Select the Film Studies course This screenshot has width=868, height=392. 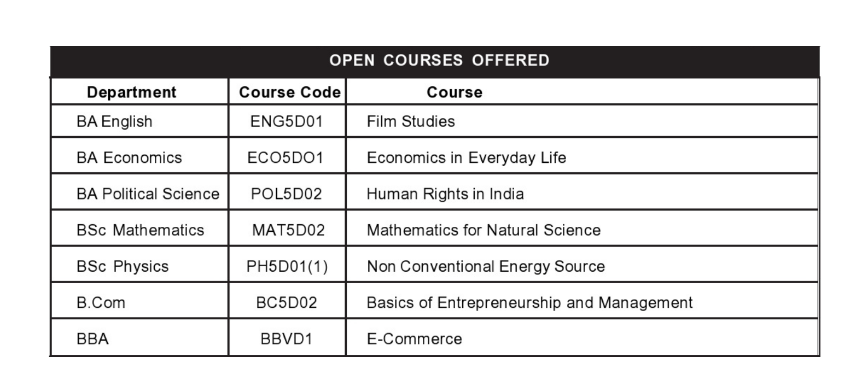[411, 121]
